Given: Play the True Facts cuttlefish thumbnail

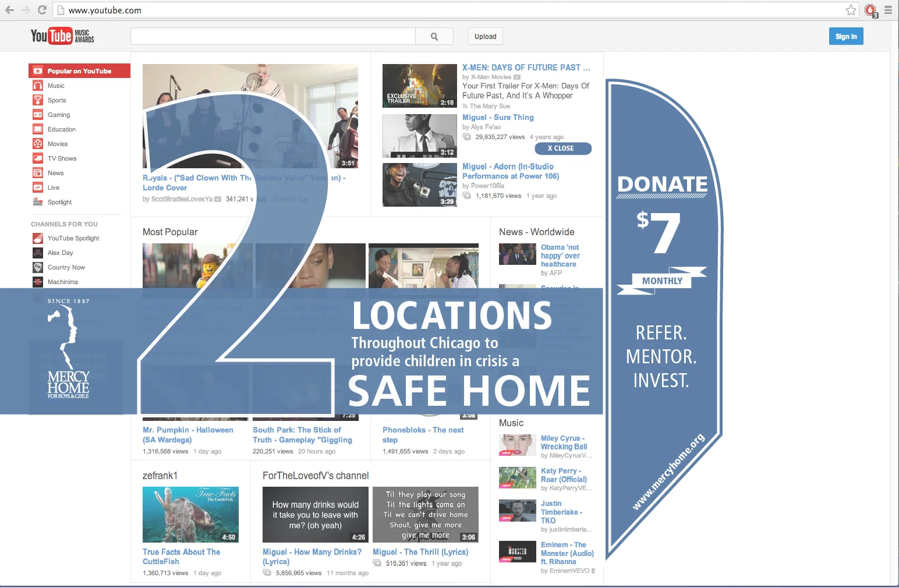Looking at the screenshot, I should coord(190,515).
